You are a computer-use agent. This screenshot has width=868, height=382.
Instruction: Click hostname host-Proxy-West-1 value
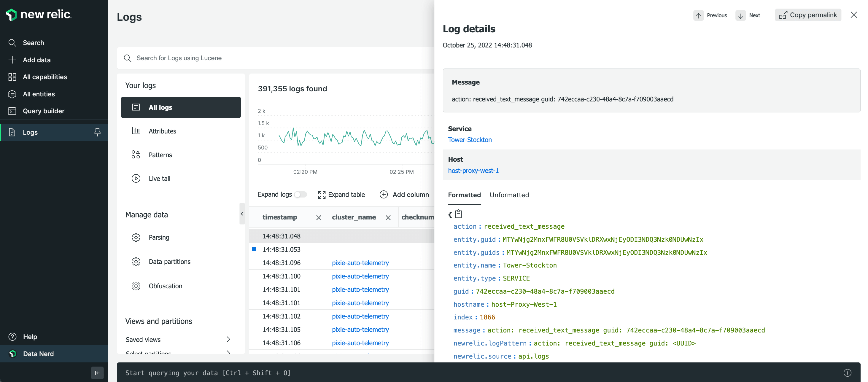[x=524, y=305]
